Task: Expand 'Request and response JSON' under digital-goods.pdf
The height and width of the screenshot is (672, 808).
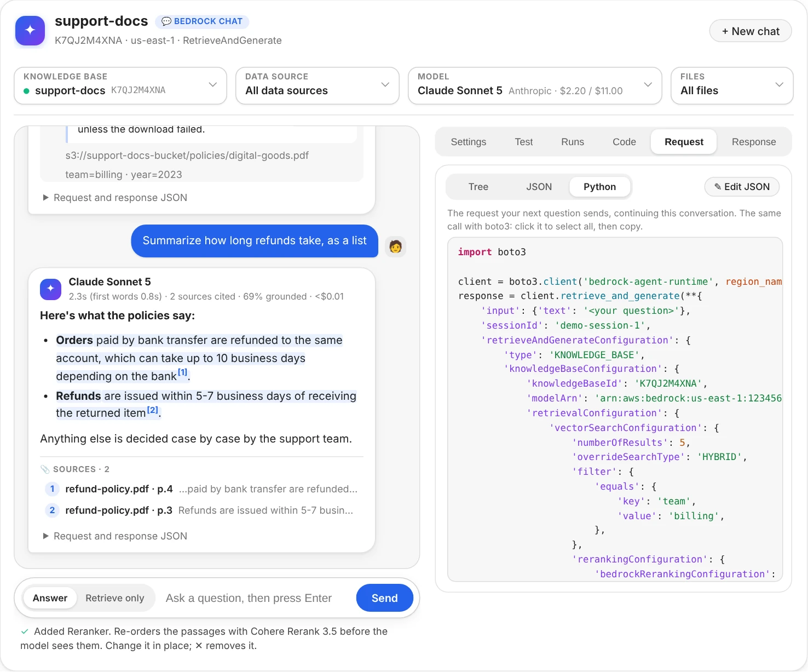Action: 115,198
